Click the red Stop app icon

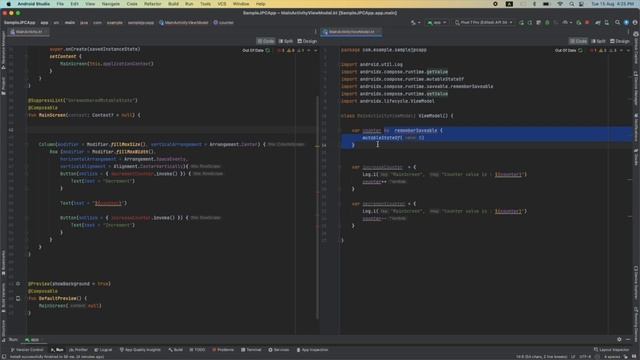[x=587, y=22]
